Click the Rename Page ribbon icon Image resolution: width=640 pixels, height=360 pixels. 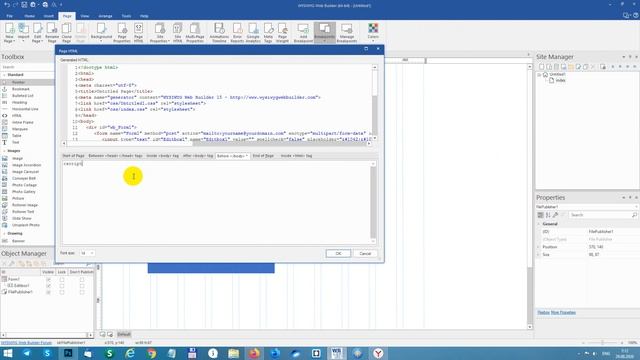[x=52, y=33]
